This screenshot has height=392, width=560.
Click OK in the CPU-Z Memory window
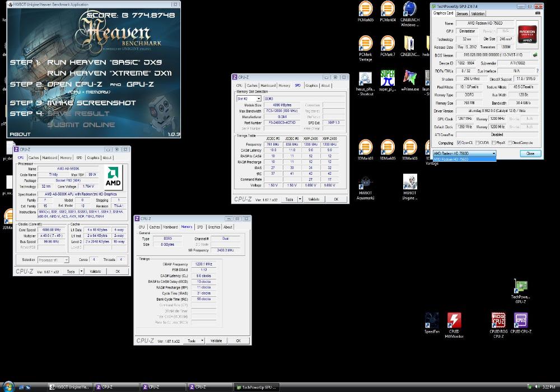(x=238, y=340)
